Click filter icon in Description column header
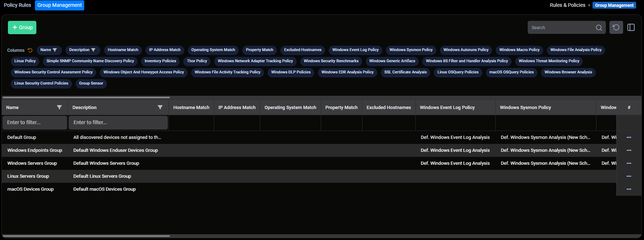The width and height of the screenshot is (644, 240). point(160,107)
